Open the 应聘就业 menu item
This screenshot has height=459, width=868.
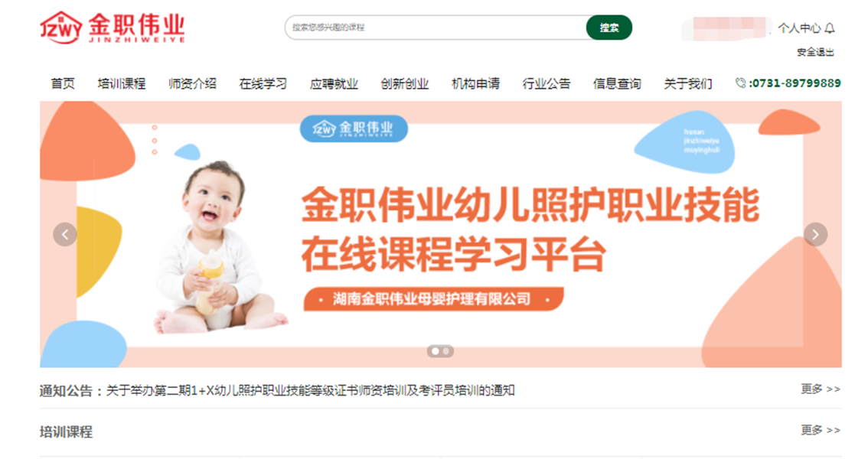pos(334,83)
